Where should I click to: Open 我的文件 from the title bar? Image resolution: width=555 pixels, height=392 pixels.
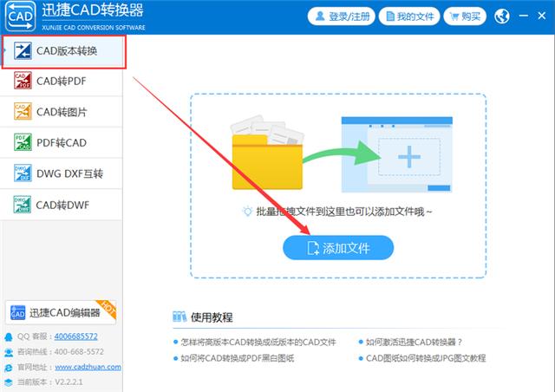point(409,16)
